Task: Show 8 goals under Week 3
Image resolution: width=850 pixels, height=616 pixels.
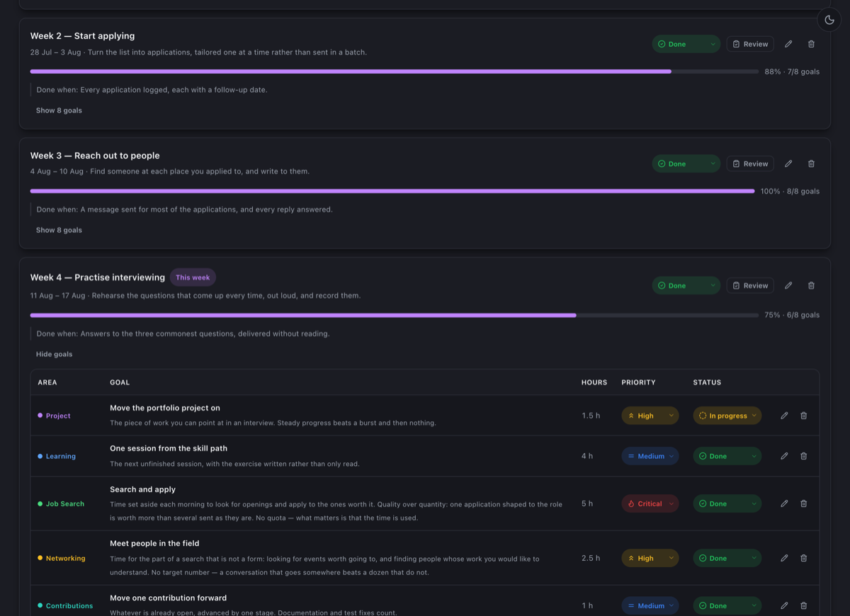Action: click(x=59, y=230)
